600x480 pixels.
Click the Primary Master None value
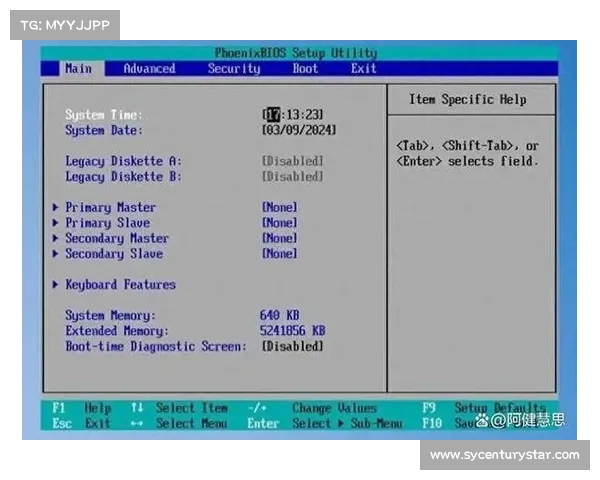pyautogui.click(x=280, y=207)
